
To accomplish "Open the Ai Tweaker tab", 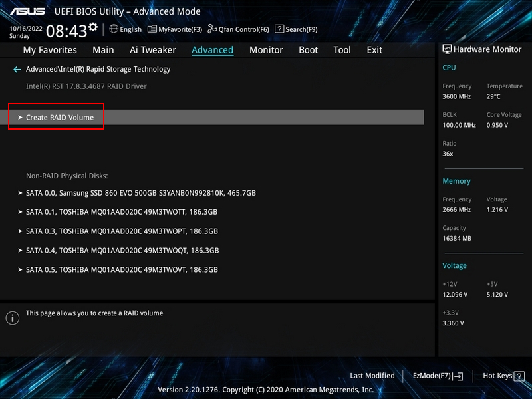I will pyautogui.click(x=153, y=50).
